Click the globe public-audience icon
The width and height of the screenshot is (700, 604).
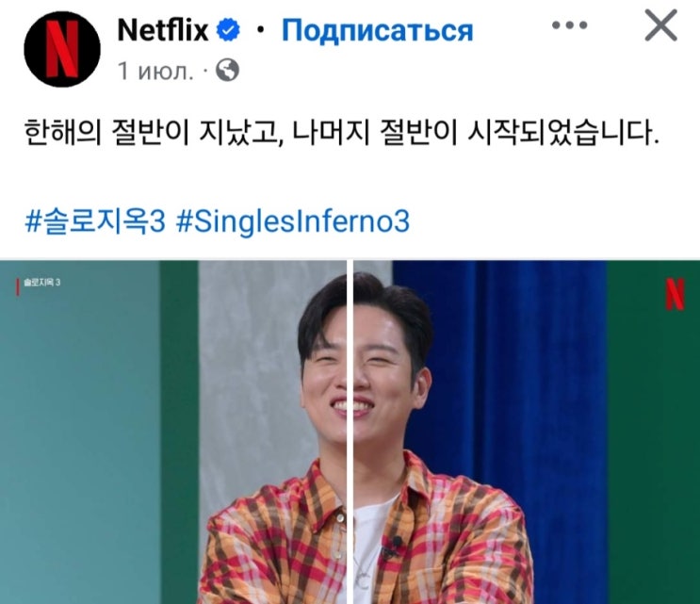227,70
